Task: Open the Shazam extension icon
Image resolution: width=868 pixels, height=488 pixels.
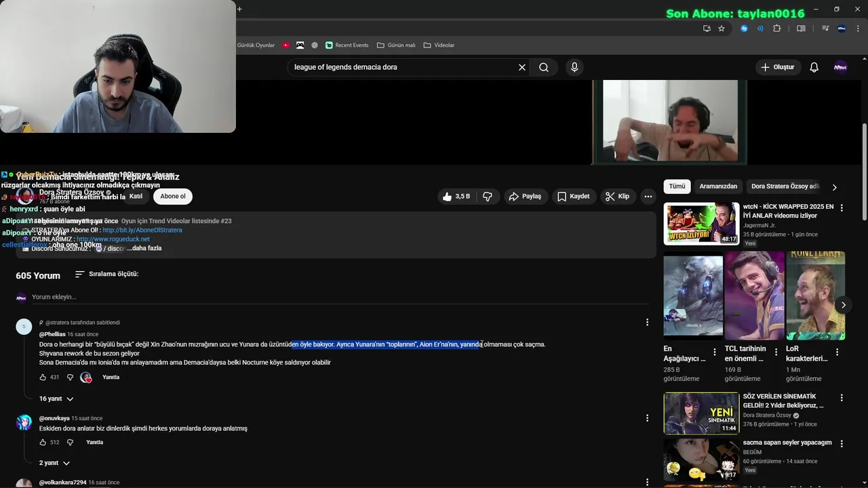Action: 744,28
